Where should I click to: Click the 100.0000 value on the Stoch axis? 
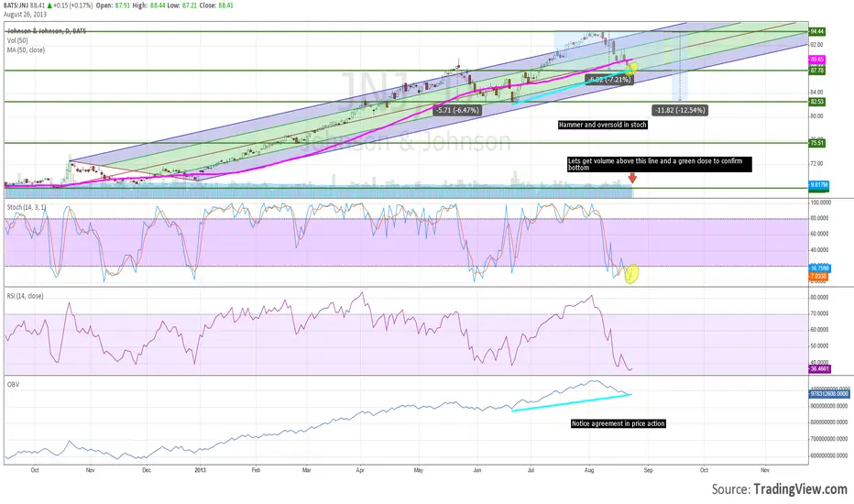pyautogui.click(x=820, y=203)
